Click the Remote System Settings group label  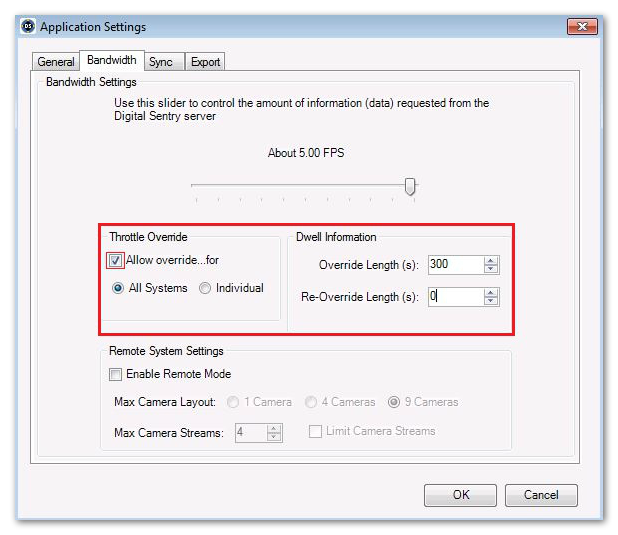click(166, 351)
